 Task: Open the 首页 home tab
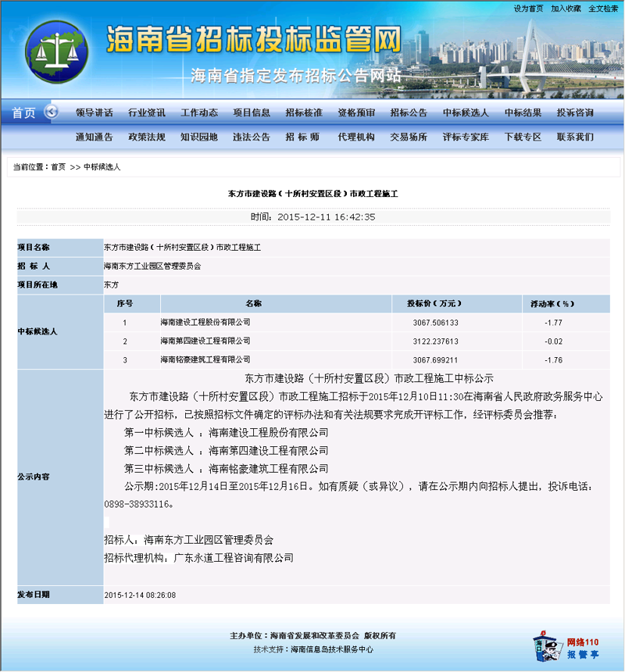23,113
